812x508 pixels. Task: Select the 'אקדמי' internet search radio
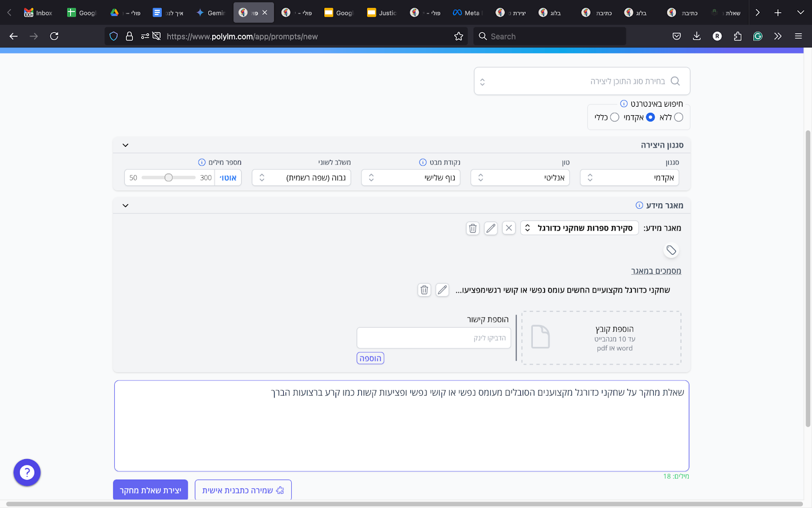pyautogui.click(x=650, y=117)
